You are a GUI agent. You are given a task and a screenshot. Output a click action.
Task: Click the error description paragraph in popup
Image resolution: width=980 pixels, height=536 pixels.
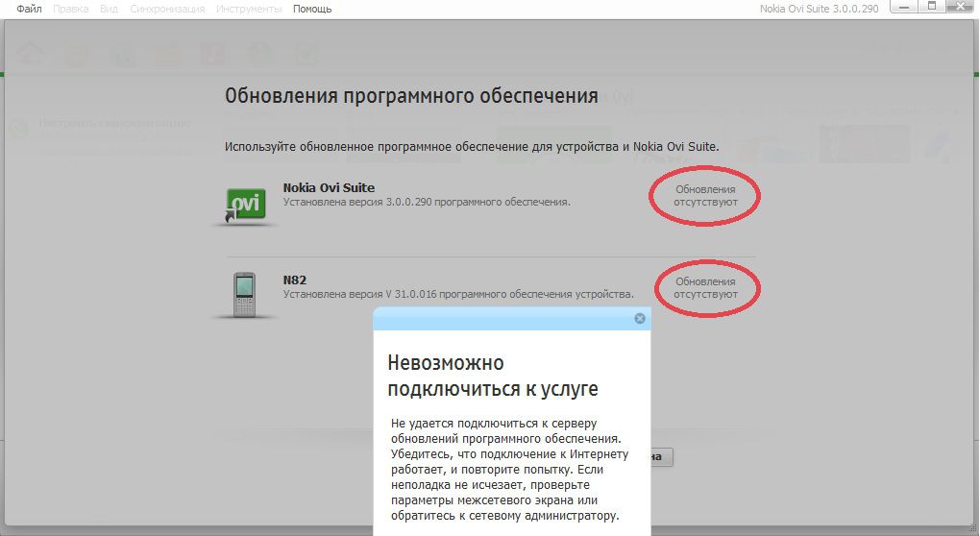click(x=509, y=469)
